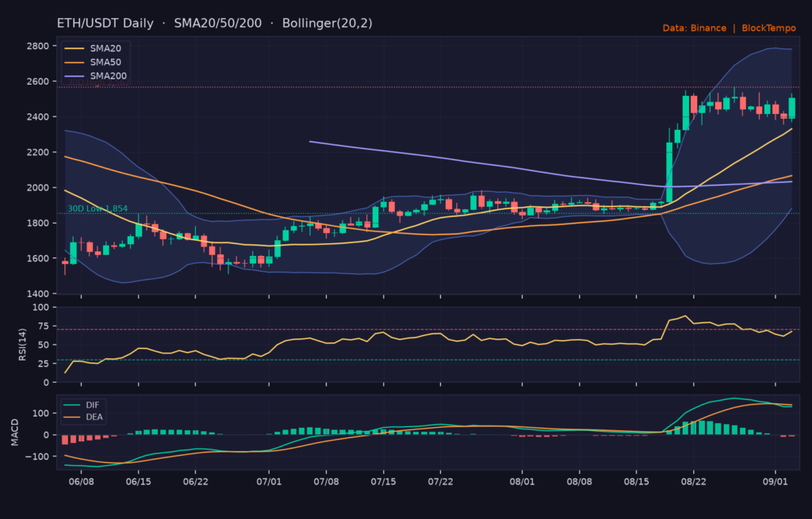This screenshot has height=519, width=812.
Task: Click the 2000 price axis tick
Action: tap(38, 188)
